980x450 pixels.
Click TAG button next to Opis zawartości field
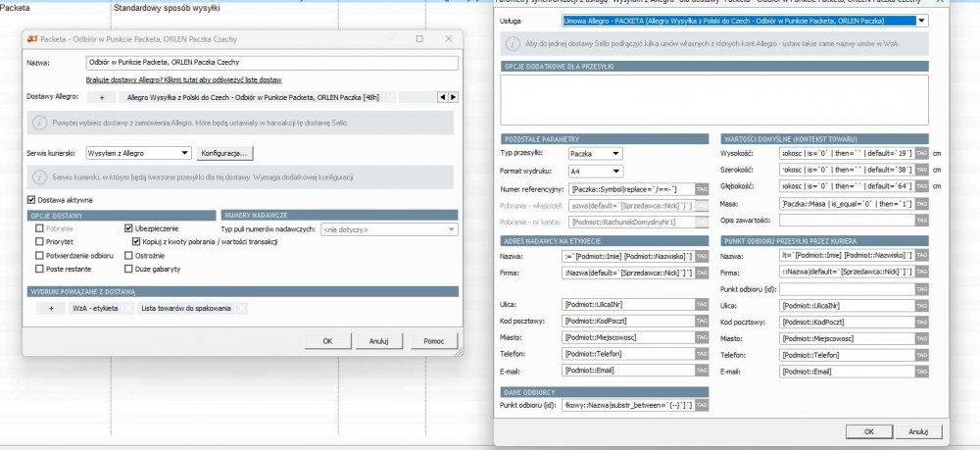pyautogui.click(x=921, y=220)
